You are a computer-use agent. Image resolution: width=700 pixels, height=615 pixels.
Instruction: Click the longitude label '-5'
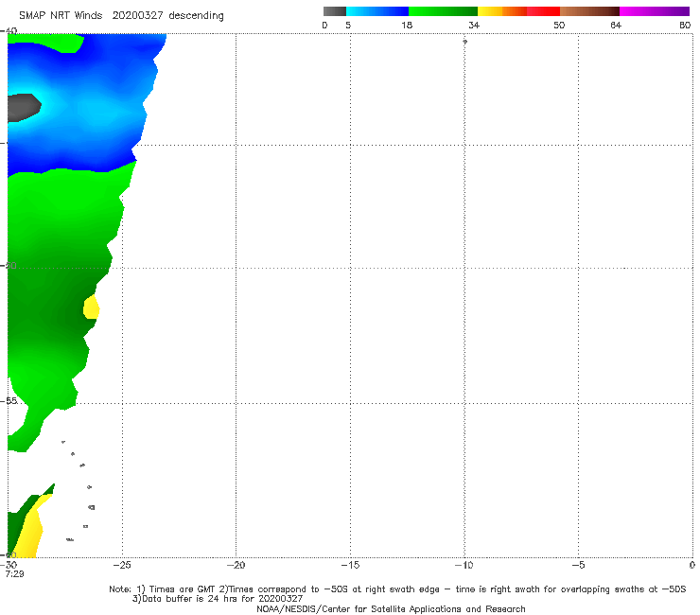pos(578,565)
